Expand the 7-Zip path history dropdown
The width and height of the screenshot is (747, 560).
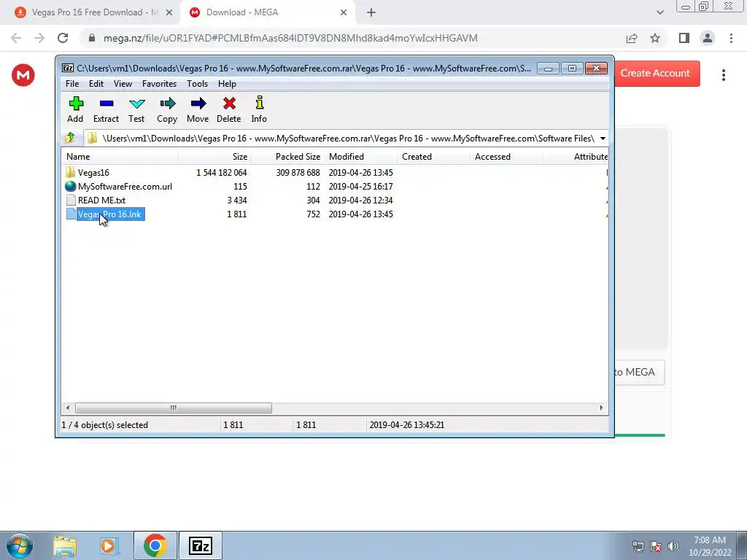[603, 138]
